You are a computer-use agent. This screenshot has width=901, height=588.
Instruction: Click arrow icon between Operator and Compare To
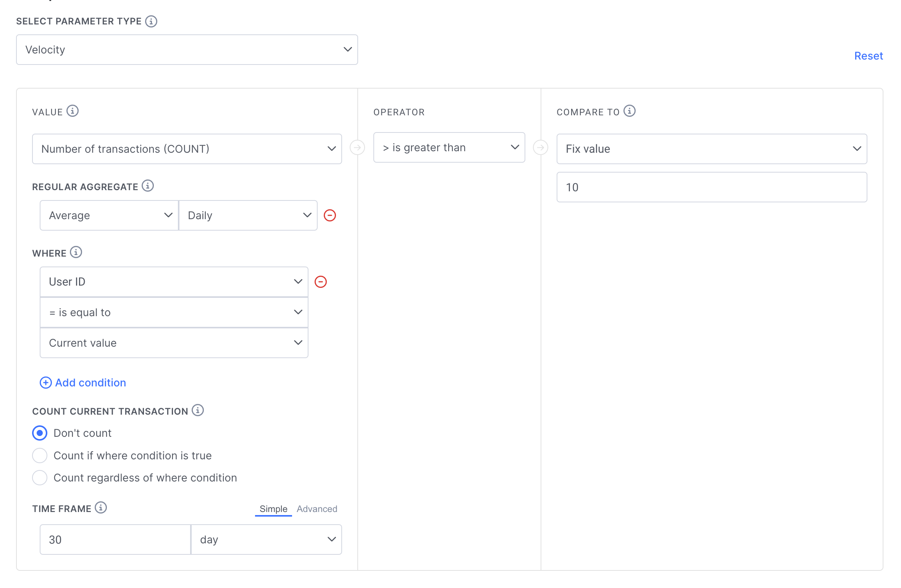tap(541, 147)
